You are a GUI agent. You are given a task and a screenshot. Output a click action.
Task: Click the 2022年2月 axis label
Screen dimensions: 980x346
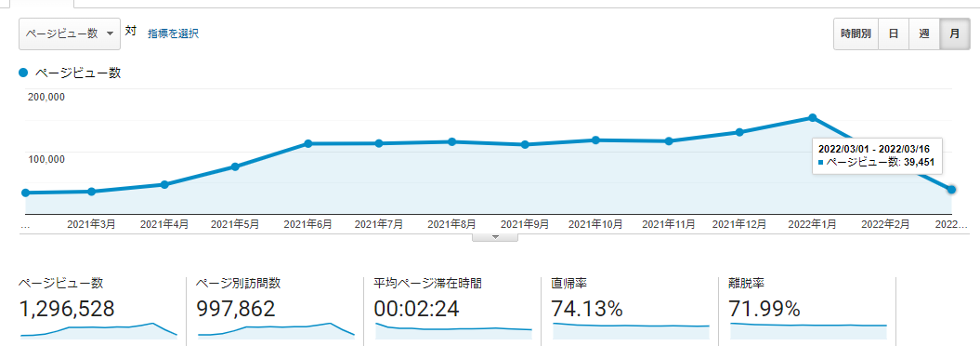tap(885, 223)
